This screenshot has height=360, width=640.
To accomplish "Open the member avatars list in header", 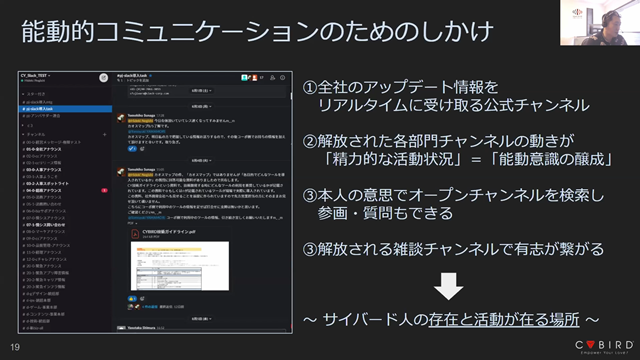I will coord(249,78).
